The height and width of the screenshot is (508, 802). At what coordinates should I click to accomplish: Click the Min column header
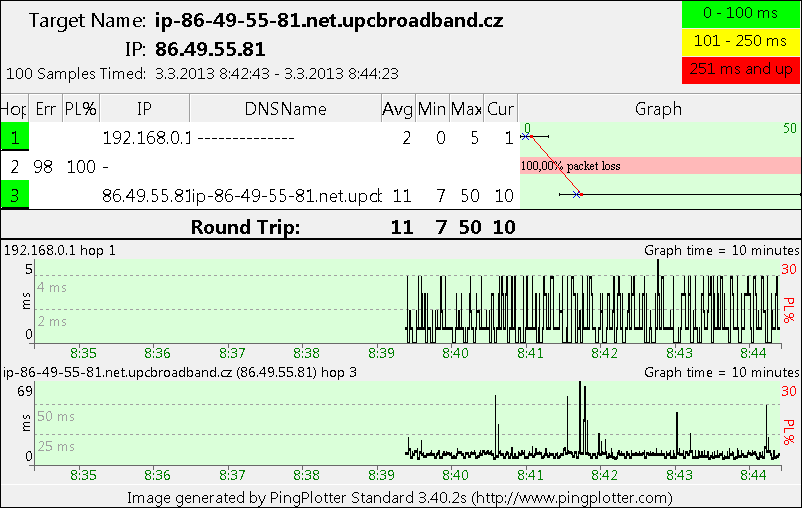click(432, 108)
